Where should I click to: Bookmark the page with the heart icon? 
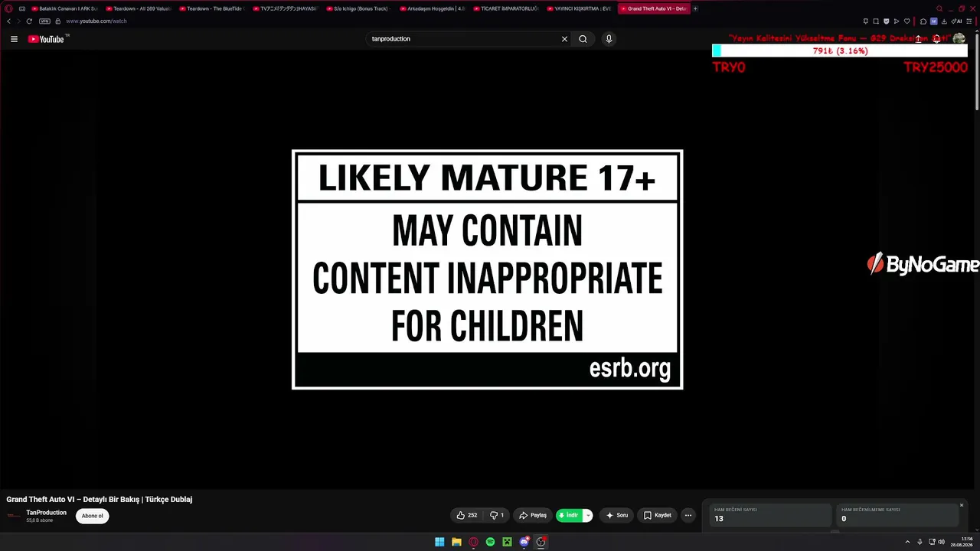coord(907,21)
